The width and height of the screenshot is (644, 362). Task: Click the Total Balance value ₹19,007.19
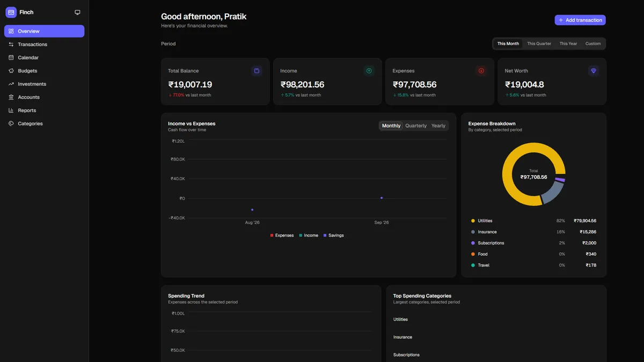coord(190,85)
